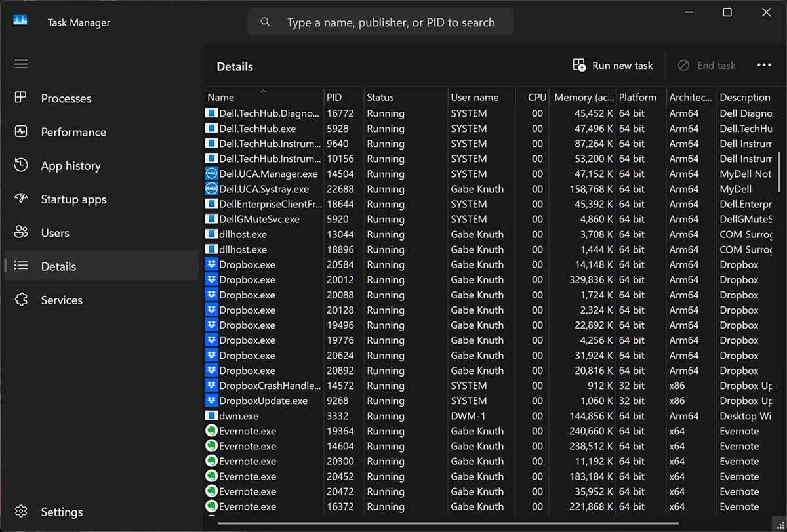The height and width of the screenshot is (532, 787).
Task: Click the App history clock icon
Action: click(x=21, y=165)
